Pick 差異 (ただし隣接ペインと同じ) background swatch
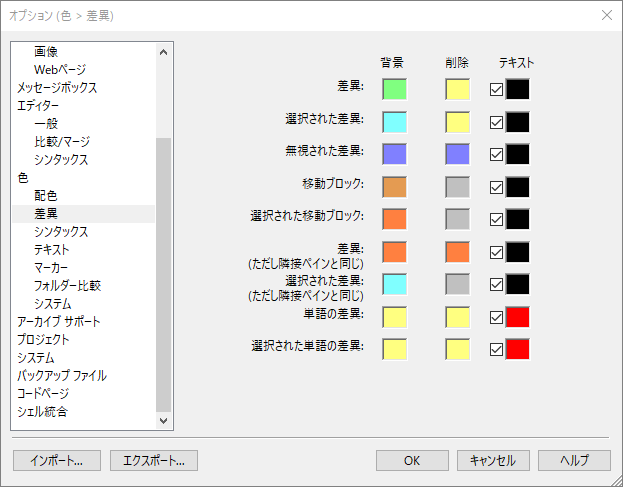The width and height of the screenshot is (623, 487). (x=395, y=252)
